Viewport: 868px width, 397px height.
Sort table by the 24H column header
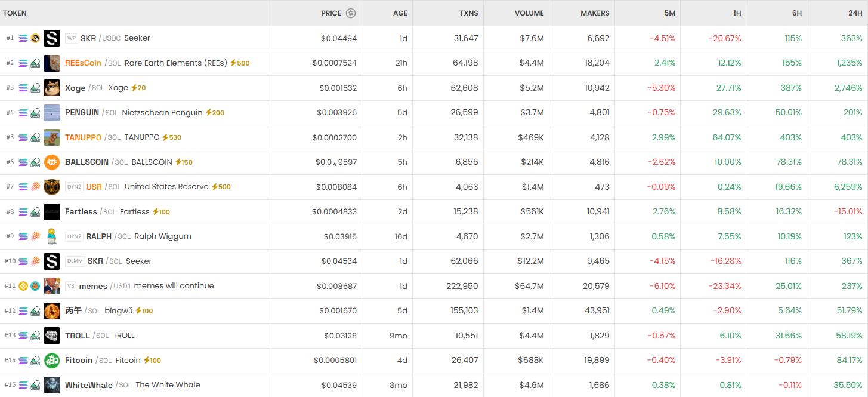pos(855,13)
